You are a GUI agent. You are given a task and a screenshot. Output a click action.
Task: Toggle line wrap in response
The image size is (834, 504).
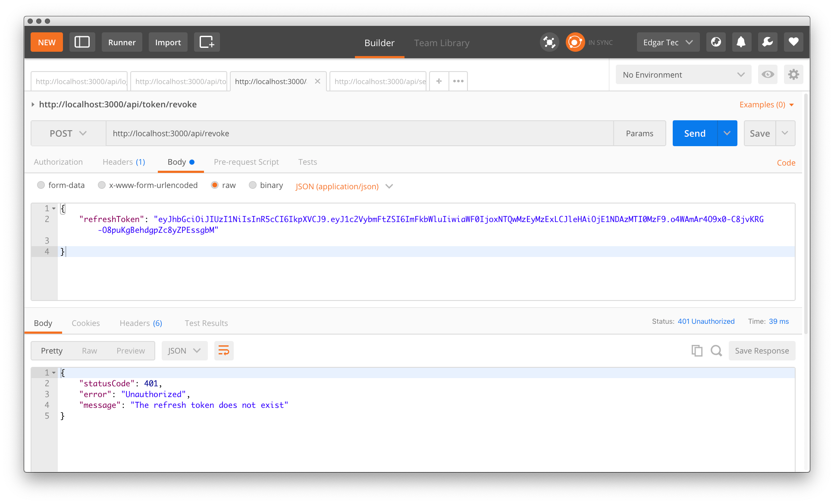point(224,351)
